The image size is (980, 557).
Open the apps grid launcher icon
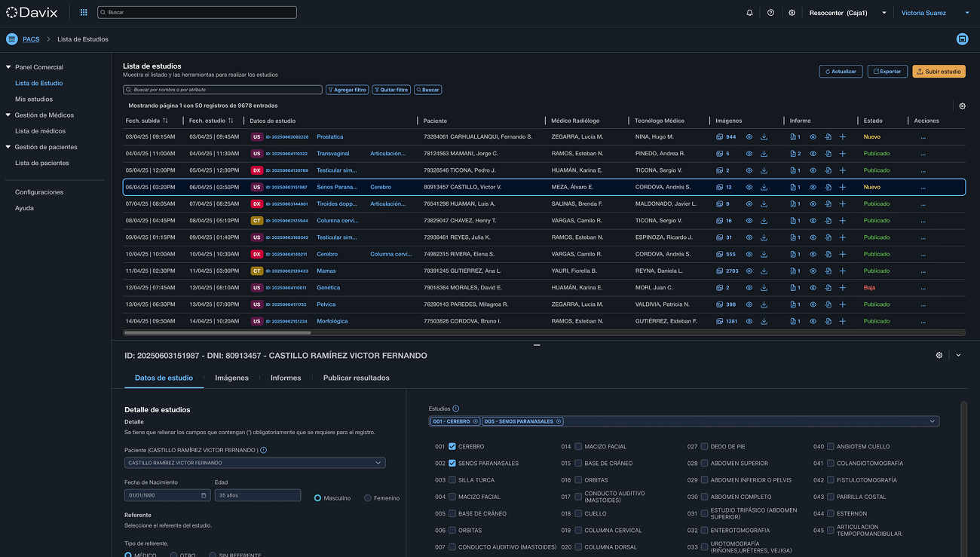coord(84,13)
